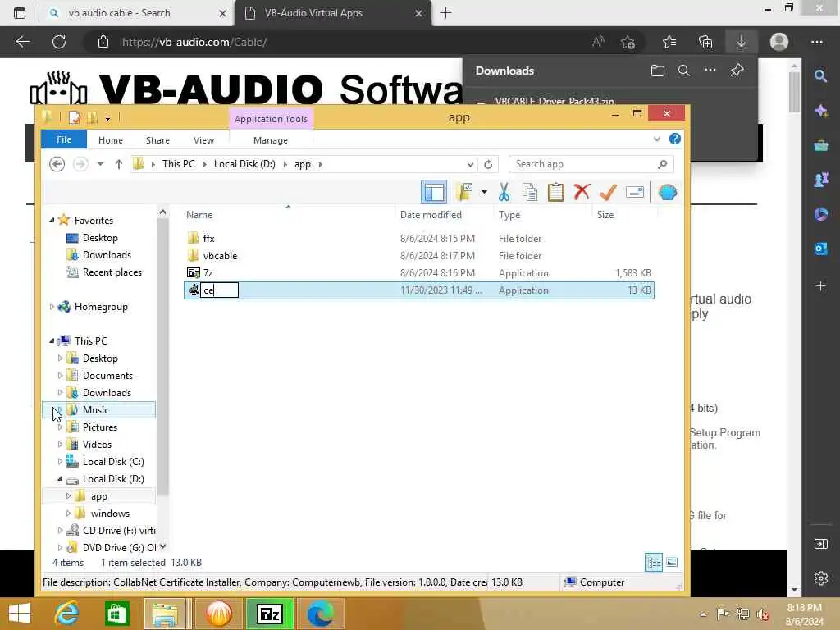Toggle the preview pane layout icon

pyautogui.click(x=434, y=192)
